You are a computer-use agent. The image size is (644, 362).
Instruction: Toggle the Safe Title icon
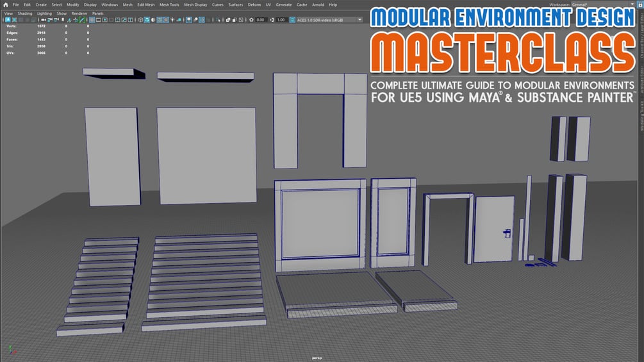130,20
